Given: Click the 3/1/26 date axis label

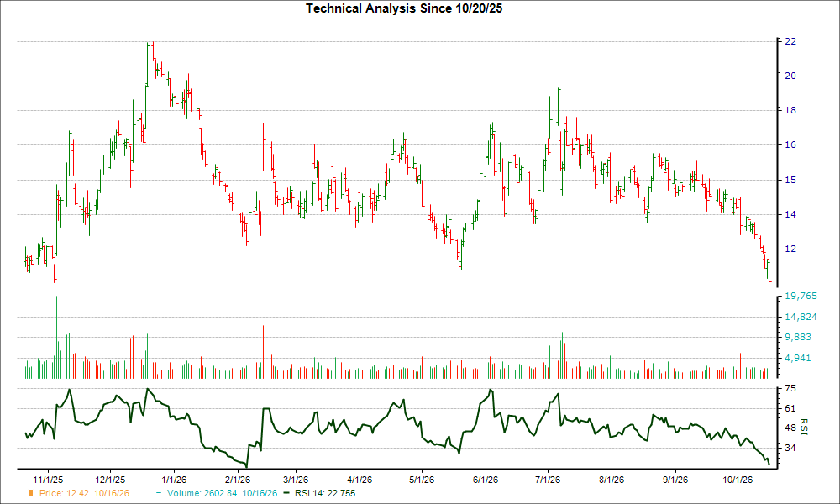Looking at the screenshot, I should (295, 480).
